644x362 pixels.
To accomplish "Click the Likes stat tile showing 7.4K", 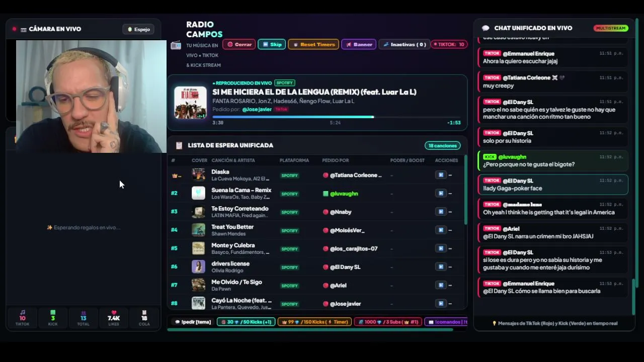I will pos(114,318).
